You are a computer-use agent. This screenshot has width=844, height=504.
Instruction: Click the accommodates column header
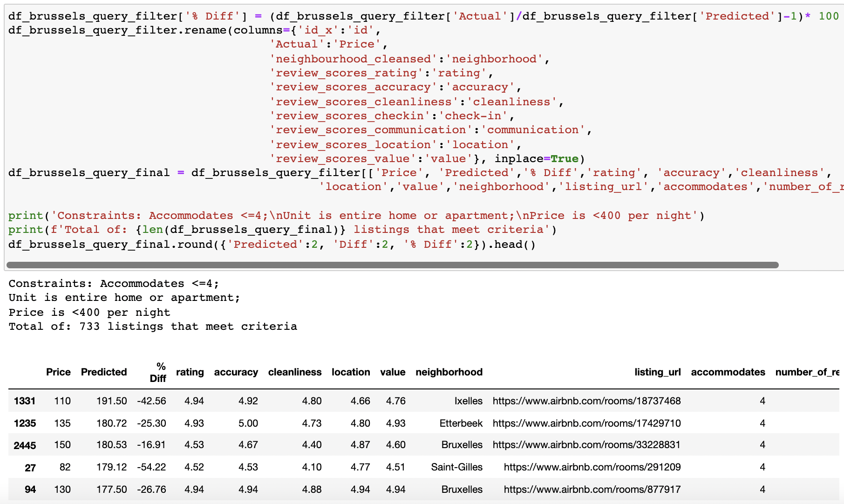[728, 372]
